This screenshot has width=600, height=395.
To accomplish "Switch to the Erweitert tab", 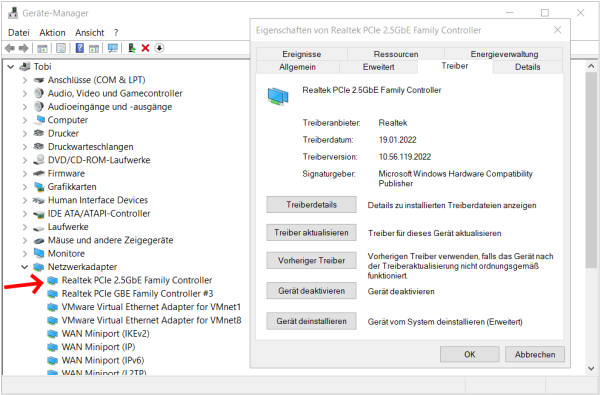I will pos(378,67).
